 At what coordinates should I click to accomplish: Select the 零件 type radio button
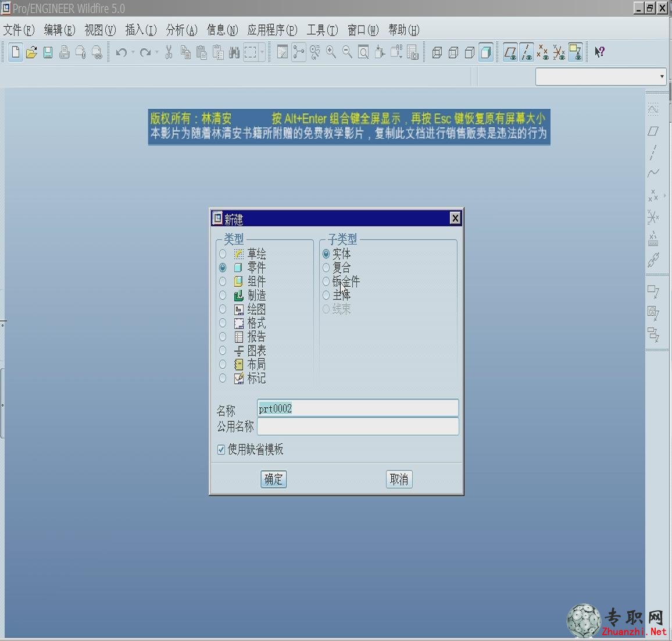coord(223,268)
